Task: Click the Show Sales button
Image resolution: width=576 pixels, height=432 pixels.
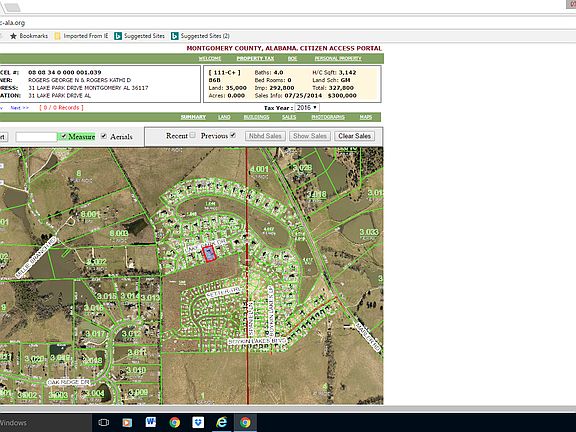Action: point(310,136)
